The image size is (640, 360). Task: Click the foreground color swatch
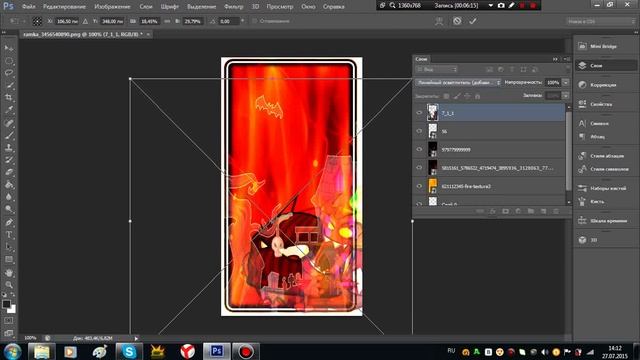click(6, 304)
